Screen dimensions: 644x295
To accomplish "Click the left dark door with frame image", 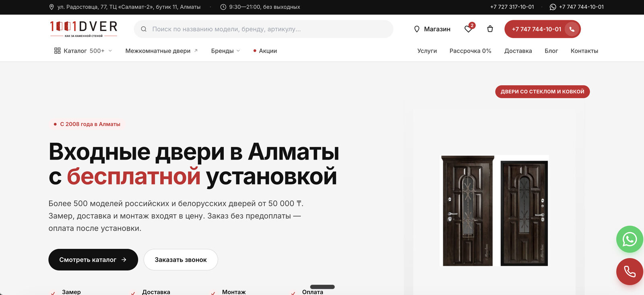I will pyautogui.click(x=468, y=211).
